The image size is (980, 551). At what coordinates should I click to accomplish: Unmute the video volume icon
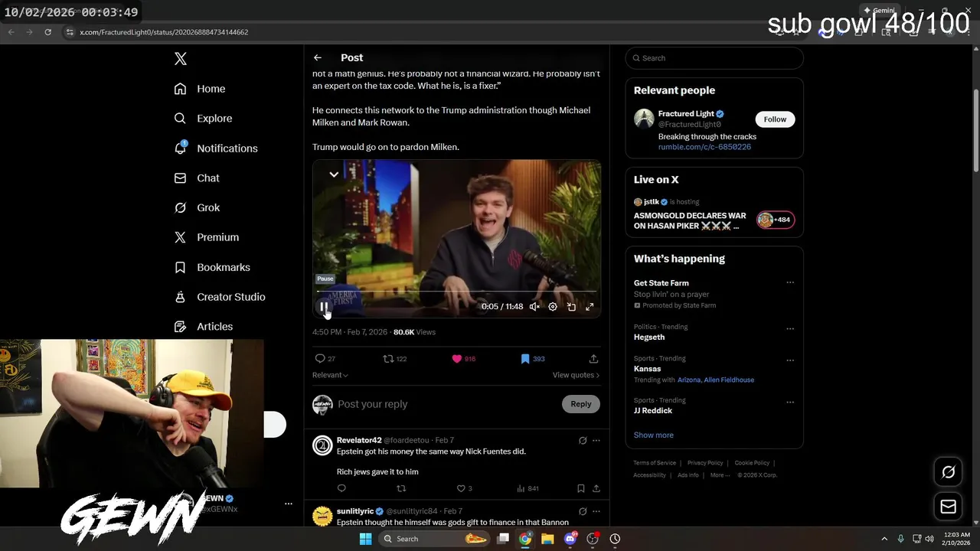point(534,307)
